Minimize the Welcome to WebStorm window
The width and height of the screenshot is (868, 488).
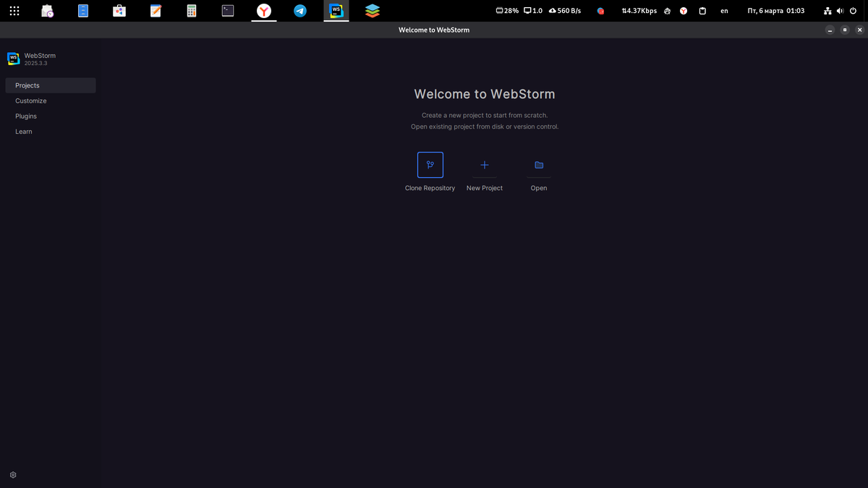point(830,30)
